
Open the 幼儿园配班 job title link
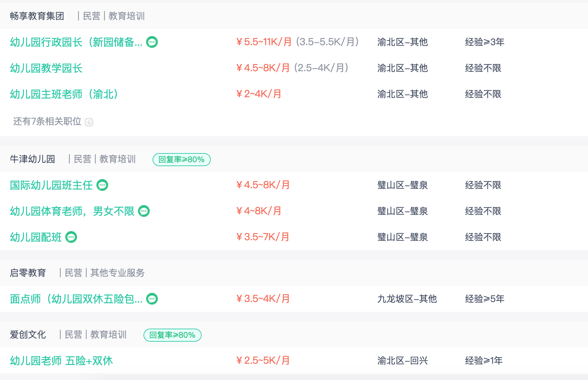(36, 237)
